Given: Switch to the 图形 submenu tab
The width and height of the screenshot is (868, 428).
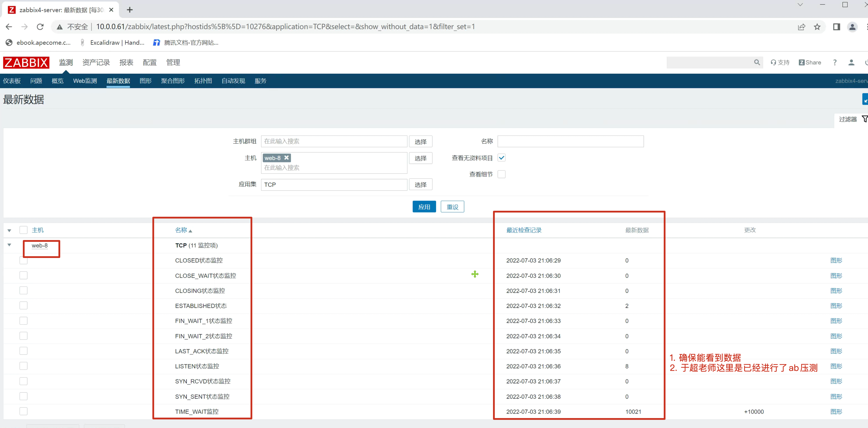Looking at the screenshot, I should pos(145,81).
